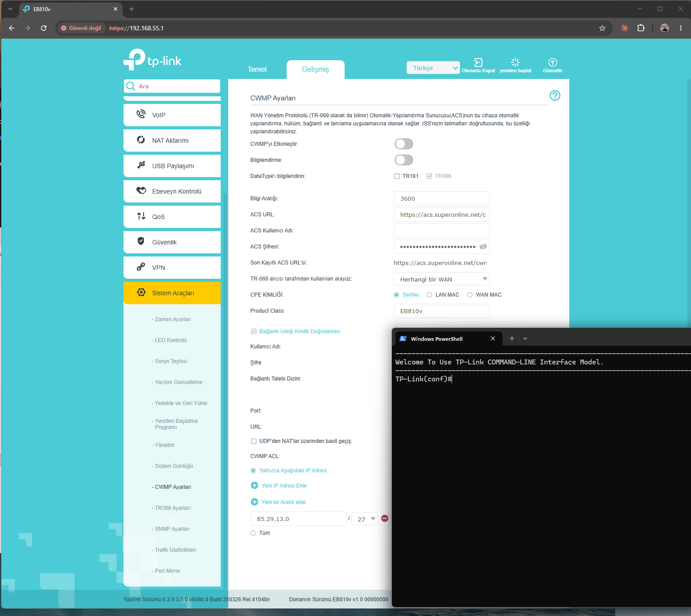The width and height of the screenshot is (691, 616).
Task: Open Ebeveyn Kontrolü in the sidebar
Action: click(x=172, y=191)
